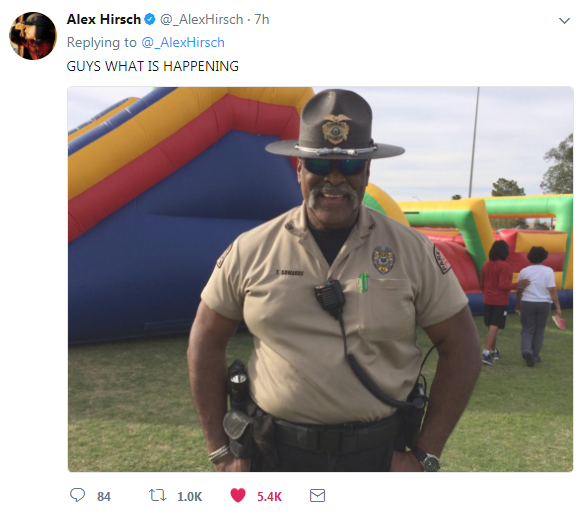Screen dimensions: 582x516
Task: Open the Alex Hirsch display name link
Action: [x=104, y=19]
